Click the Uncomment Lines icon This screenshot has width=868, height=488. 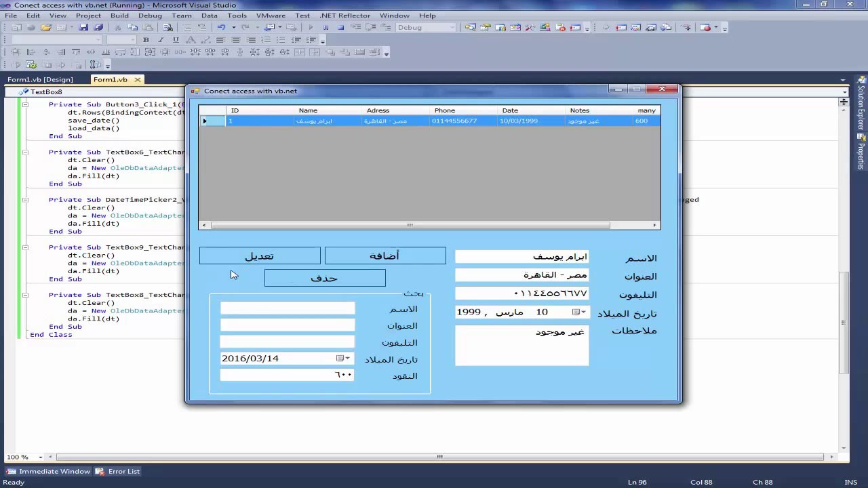click(x=202, y=28)
